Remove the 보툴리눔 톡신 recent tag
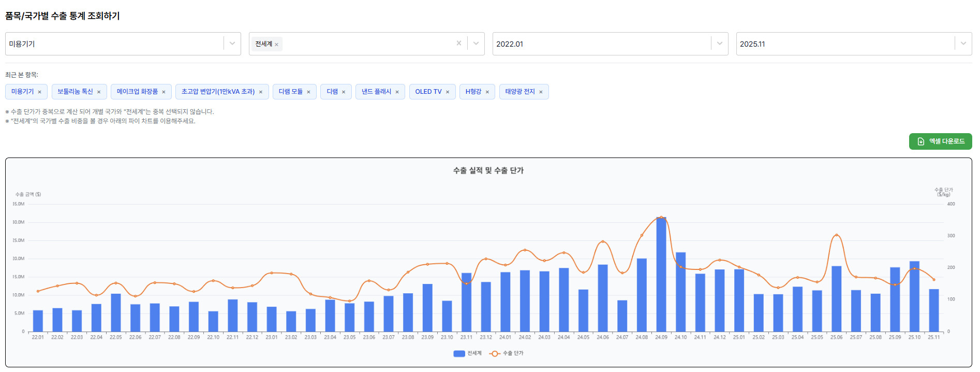This screenshot has height=372, width=980. coord(99,92)
